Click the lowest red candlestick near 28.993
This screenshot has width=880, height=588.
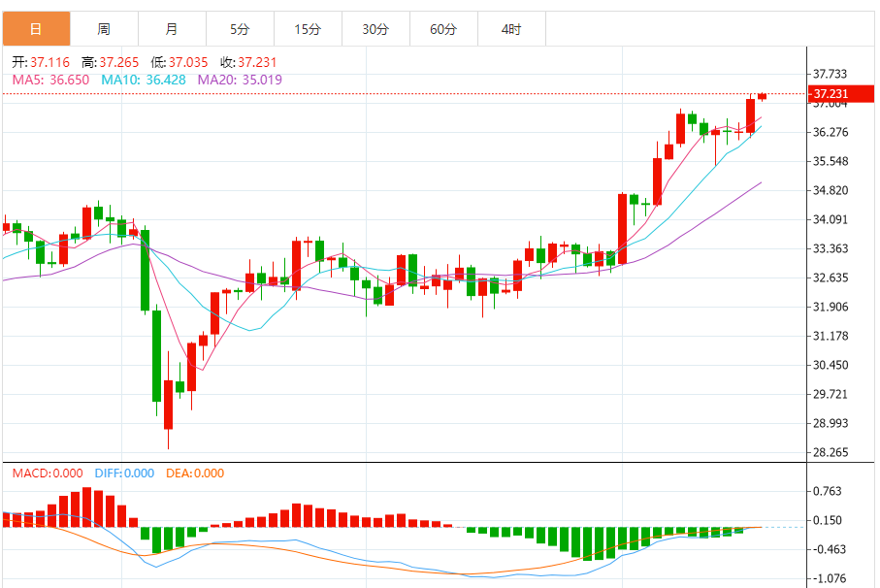(169, 405)
